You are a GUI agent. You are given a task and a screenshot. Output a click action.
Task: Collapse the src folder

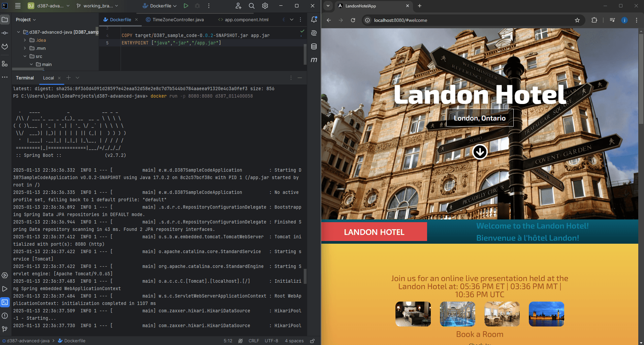click(x=25, y=56)
